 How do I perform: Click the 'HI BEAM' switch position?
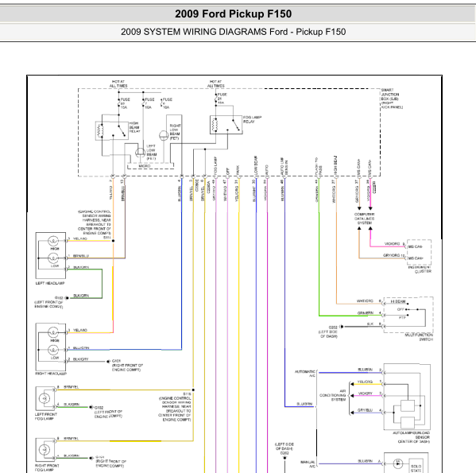click(398, 301)
